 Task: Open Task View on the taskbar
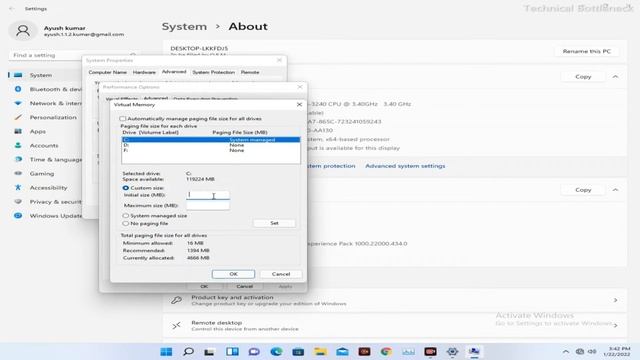(210, 351)
